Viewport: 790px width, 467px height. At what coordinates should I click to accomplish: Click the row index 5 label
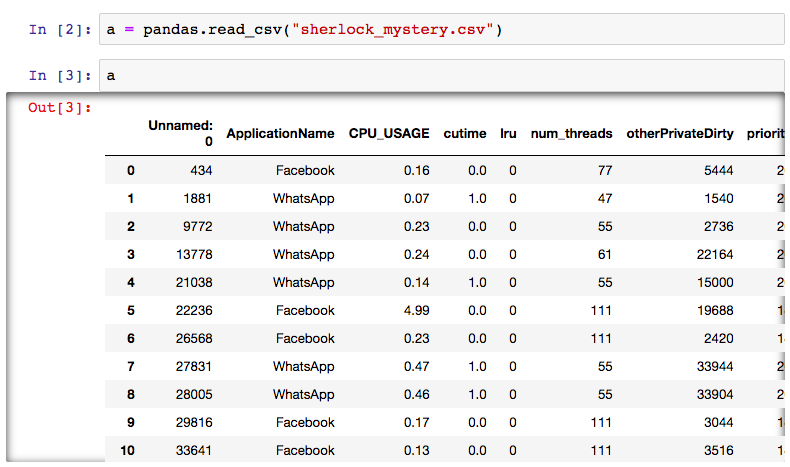129,311
